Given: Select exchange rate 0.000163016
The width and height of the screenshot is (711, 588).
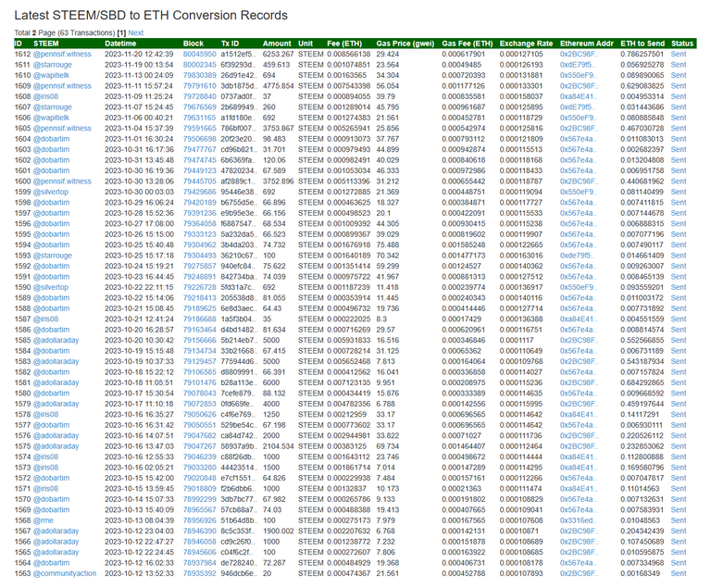Looking at the screenshot, I should 520,256.
